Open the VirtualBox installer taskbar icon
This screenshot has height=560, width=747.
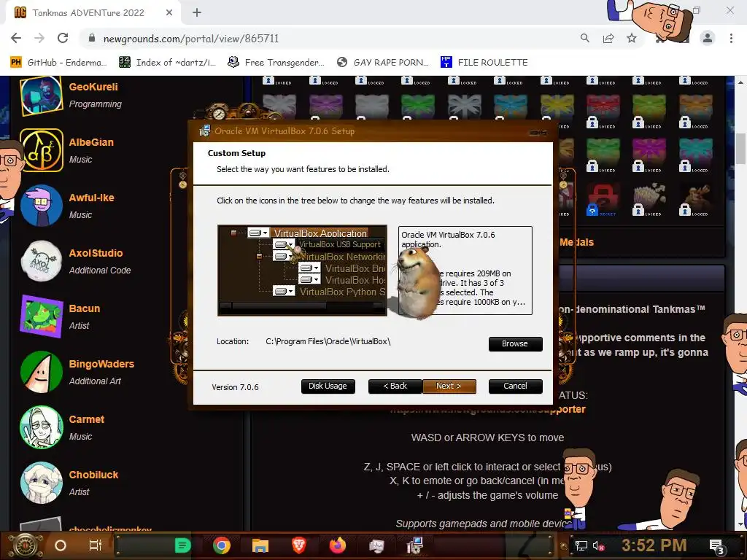pyautogui.click(x=414, y=545)
